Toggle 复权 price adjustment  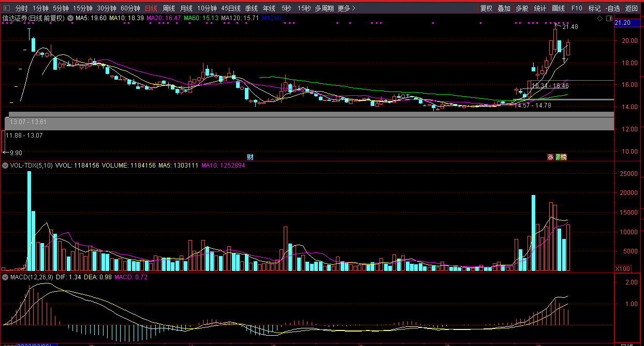pyautogui.click(x=486, y=8)
